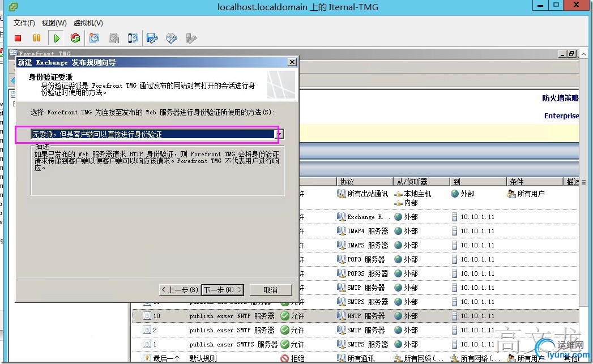Click the users icon beside 所有用户 in first row
Viewport: 593px width, 364px height.
(511, 194)
